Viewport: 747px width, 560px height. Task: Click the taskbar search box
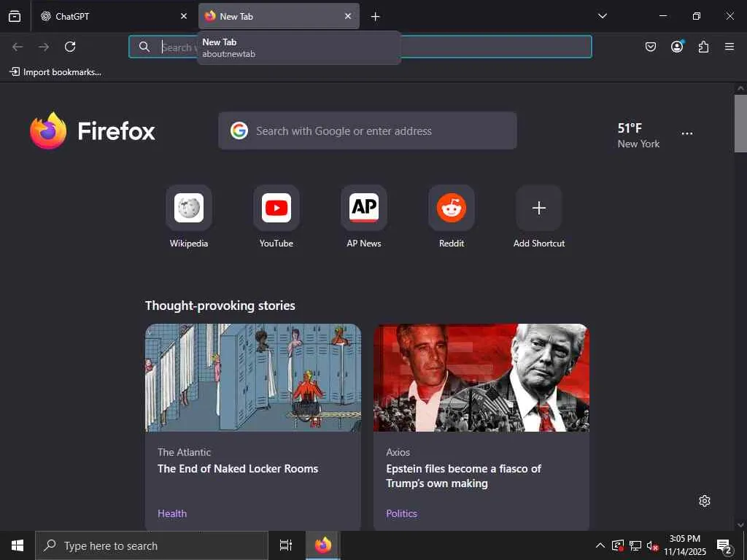click(152, 545)
